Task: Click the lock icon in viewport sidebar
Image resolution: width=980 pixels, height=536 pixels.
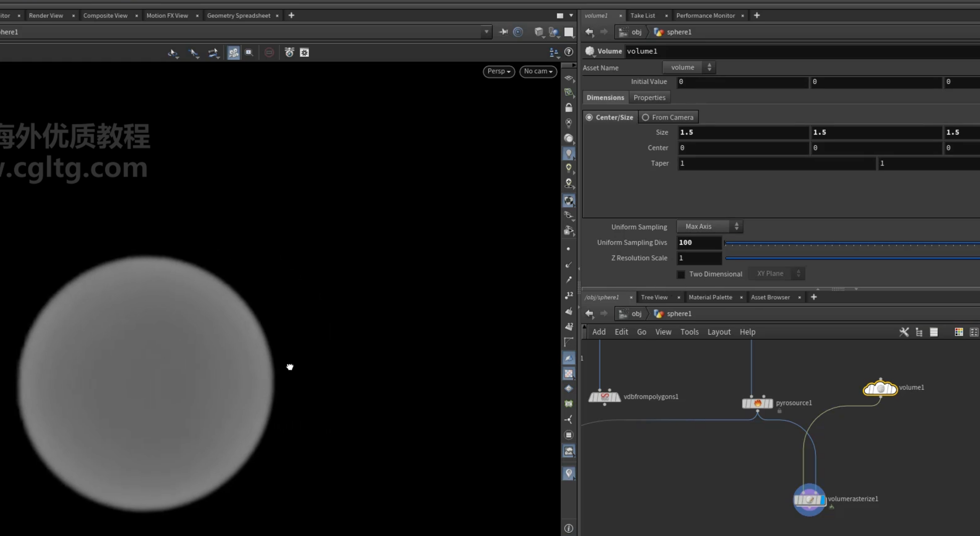Action: pyautogui.click(x=568, y=108)
